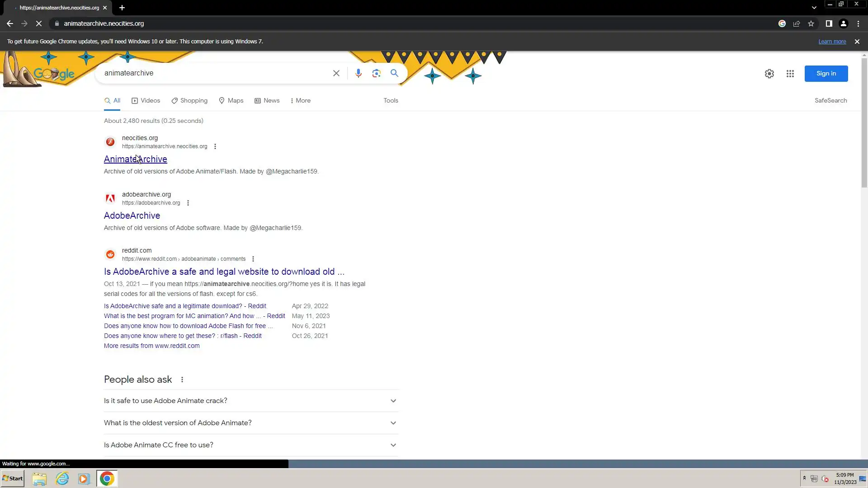Switch to the Videos results tab

pos(146,100)
